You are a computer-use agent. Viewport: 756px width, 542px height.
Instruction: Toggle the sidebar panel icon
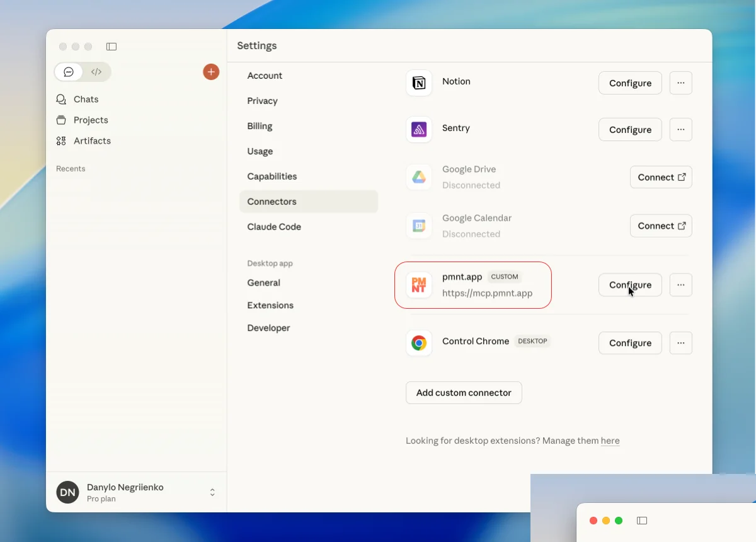point(112,47)
